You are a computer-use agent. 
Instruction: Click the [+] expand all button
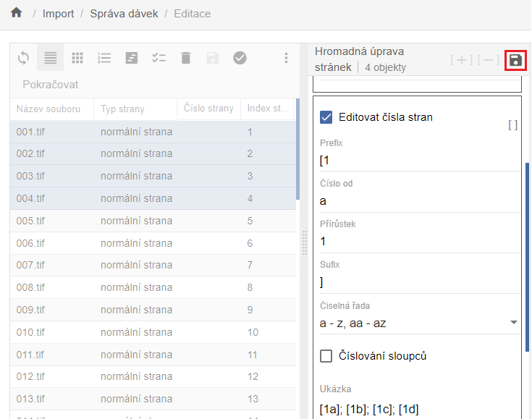(x=461, y=60)
